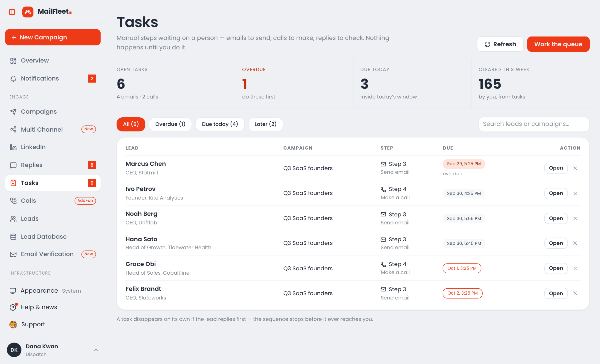600x364 pixels.
Task: Click the MailFleet logo icon
Action: [x=28, y=12]
